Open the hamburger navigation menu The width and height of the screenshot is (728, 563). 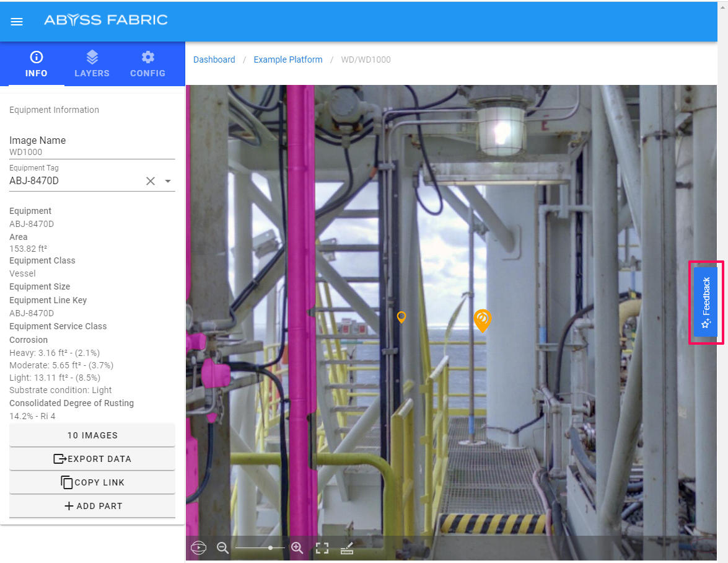pyautogui.click(x=17, y=22)
